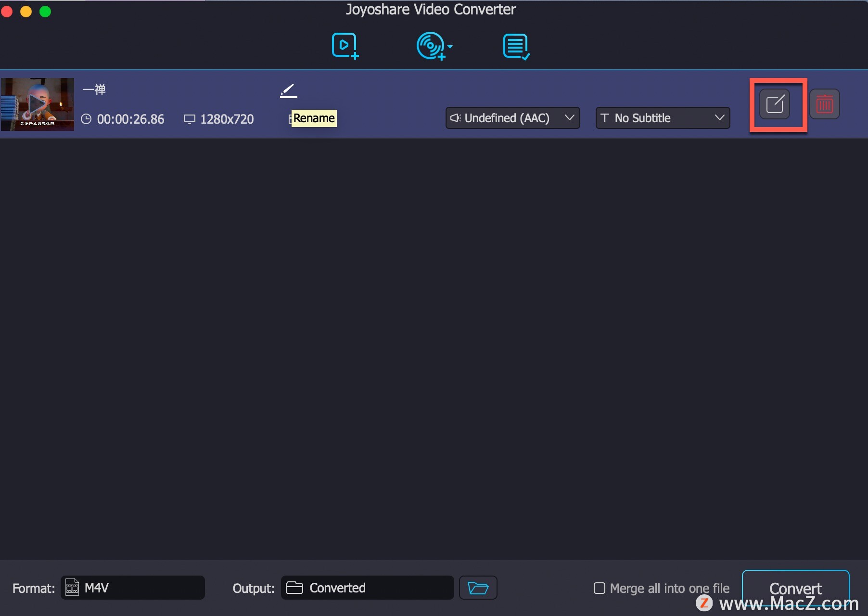Click the Convert button
Image resolution: width=868 pixels, height=616 pixels.
(x=795, y=588)
